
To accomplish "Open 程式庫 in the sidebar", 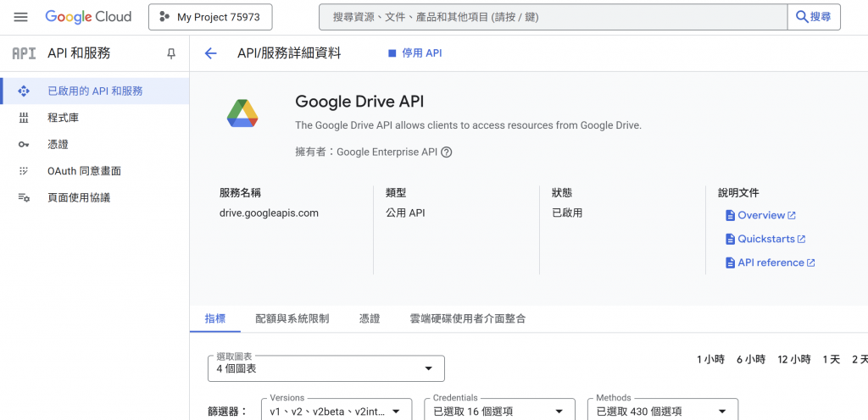I will point(95,118).
